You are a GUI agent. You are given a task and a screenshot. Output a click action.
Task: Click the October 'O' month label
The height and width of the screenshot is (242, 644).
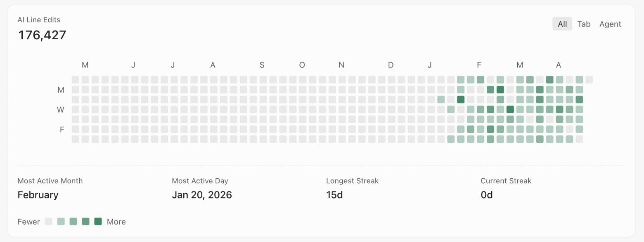click(302, 65)
